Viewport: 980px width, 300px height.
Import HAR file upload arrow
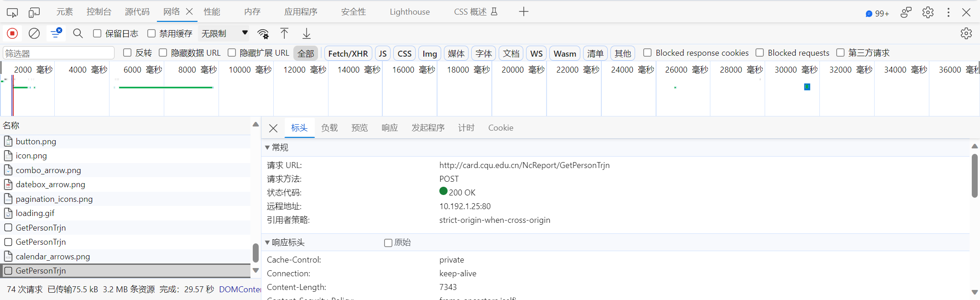(x=284, y=33)
